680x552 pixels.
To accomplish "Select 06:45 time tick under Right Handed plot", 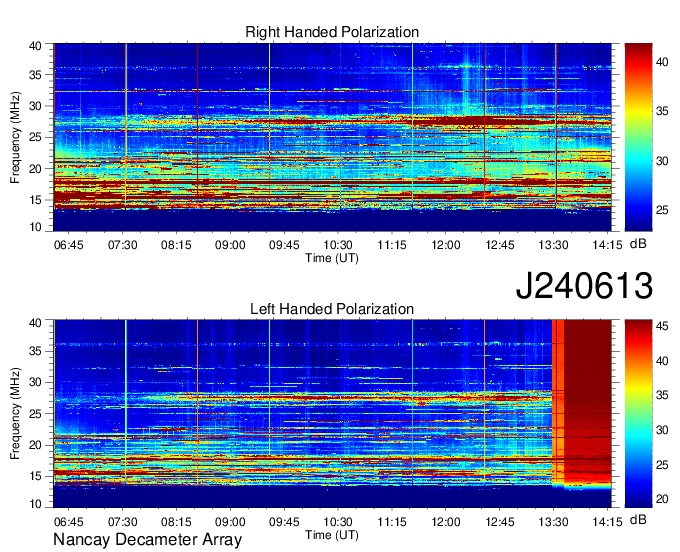I will point(69,245).
